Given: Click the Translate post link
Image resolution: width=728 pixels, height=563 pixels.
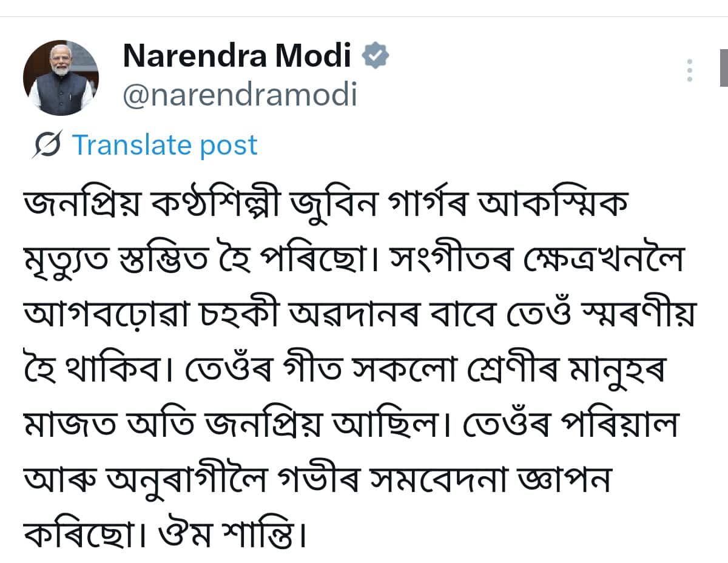Looking at the screenshot, I should click(x=164, y=146).
